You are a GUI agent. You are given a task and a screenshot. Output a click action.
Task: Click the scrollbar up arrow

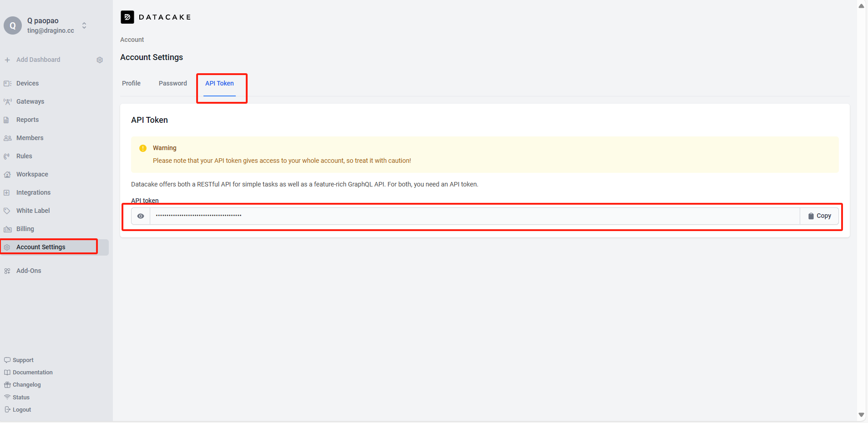coord(861,6)
